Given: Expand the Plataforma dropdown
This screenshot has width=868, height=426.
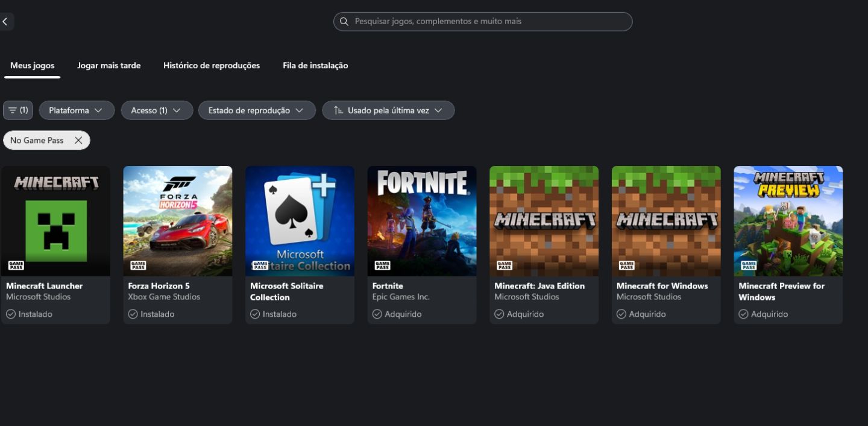Looking at the screenshot, I should [77, 110].
